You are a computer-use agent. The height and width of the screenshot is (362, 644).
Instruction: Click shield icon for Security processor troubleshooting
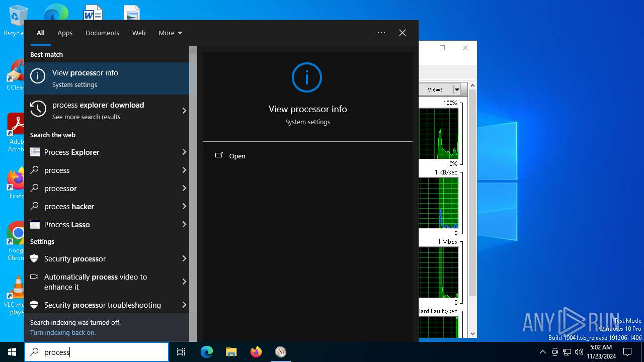coord(34,305)
